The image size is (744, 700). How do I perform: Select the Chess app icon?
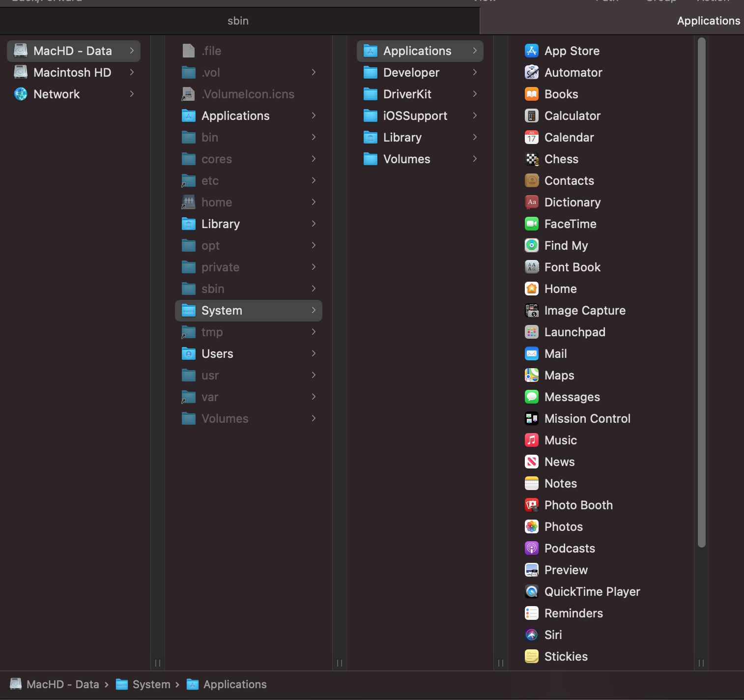532,159
